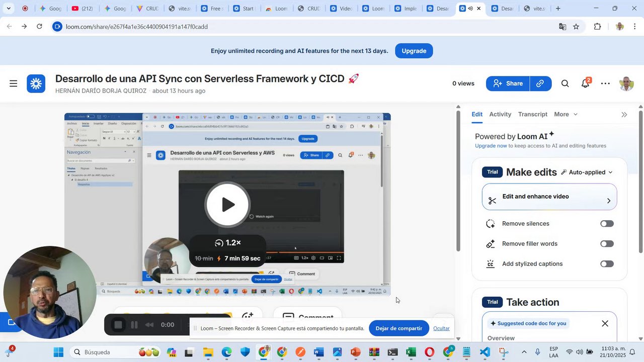
Task: Show hidden system tray icons
Action: coord(524,352)
